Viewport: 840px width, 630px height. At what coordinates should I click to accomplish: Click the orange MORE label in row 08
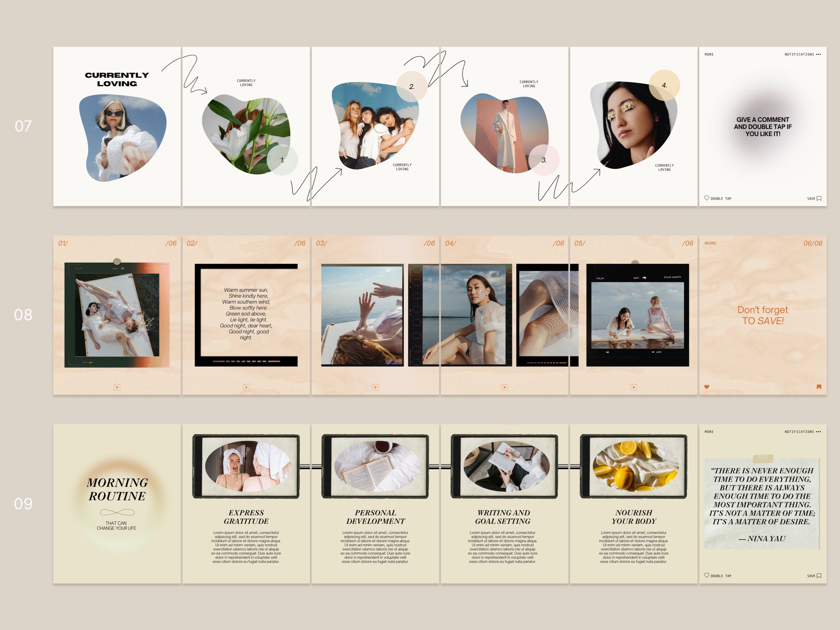[x=710, y=243]
